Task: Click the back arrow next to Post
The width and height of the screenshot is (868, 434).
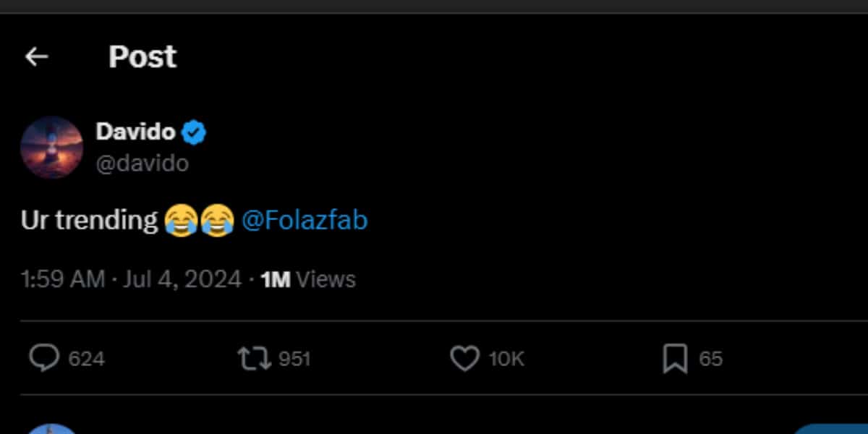Action: [x=36, y=57]
